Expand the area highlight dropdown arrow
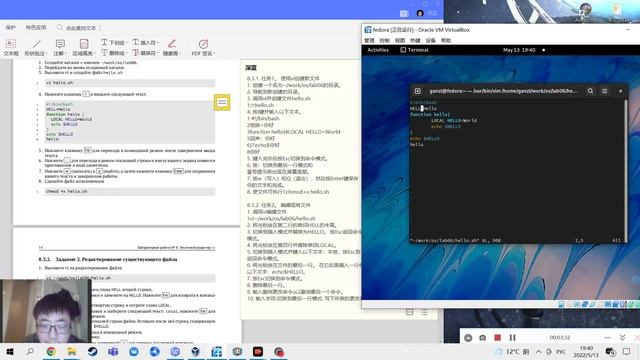This screenshot has height=360, width=640. [x=94, y=53]
